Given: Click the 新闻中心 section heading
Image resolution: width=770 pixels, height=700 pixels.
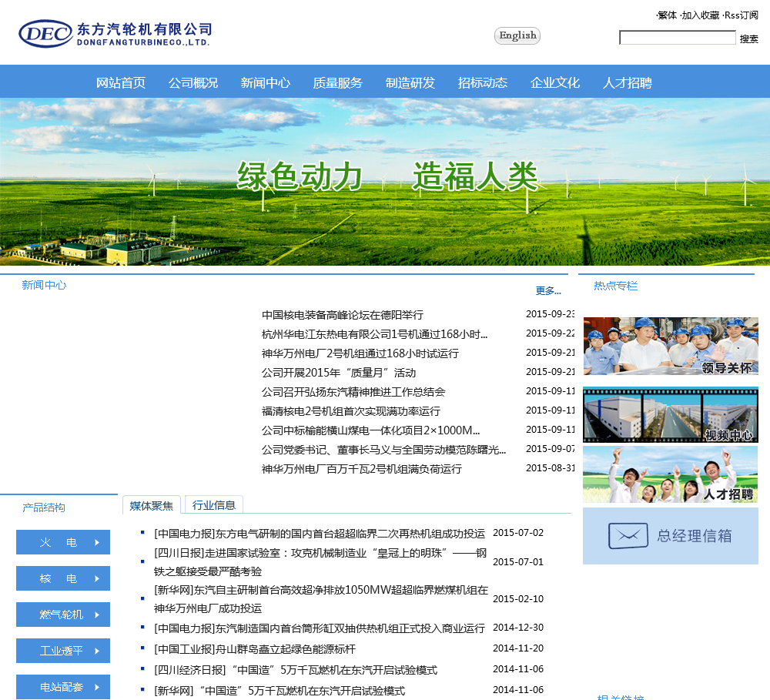Looking at the screenshot, I should [x=44, y=285].
